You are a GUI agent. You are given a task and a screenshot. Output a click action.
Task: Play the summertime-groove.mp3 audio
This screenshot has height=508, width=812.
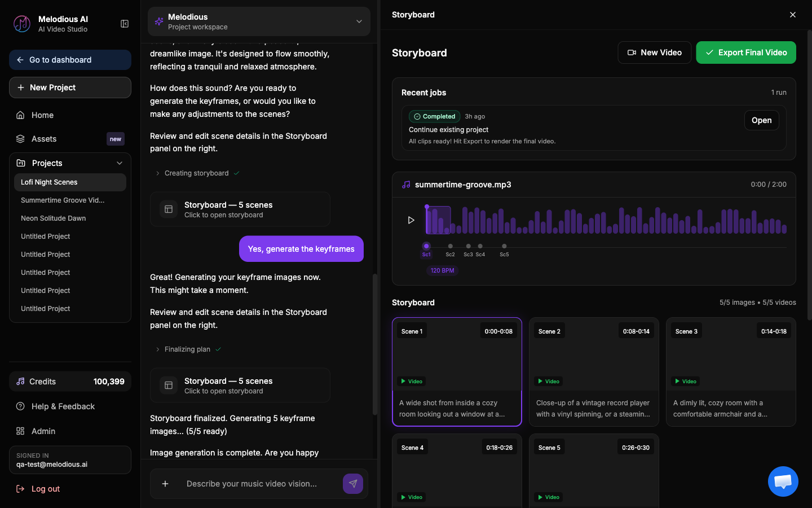[x=411, y=220]
